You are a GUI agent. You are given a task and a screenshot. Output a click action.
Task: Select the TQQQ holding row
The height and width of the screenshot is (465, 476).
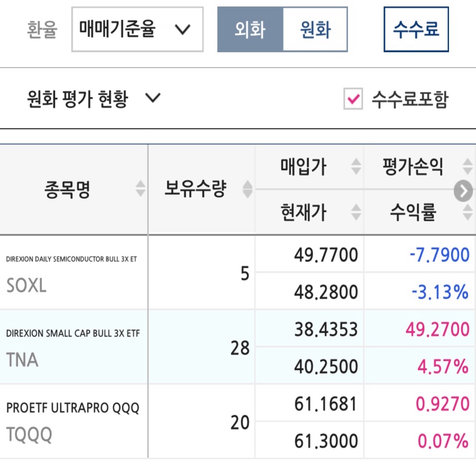238,421
